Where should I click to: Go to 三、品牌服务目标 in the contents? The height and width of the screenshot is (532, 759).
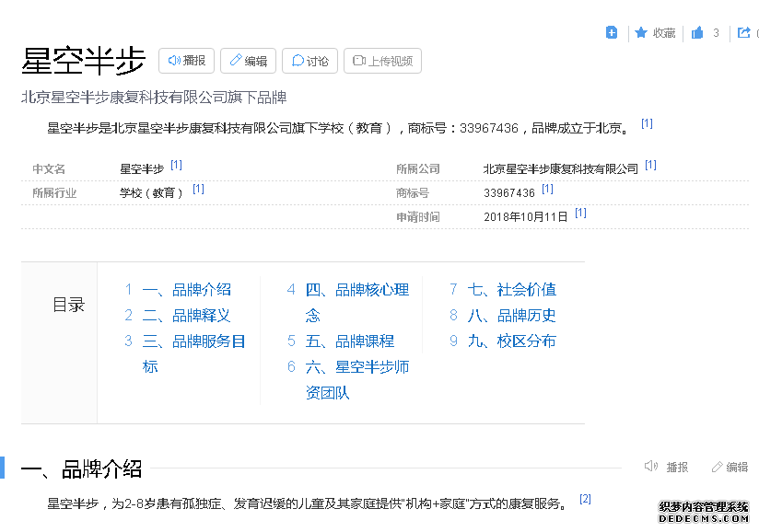point(193,354)
